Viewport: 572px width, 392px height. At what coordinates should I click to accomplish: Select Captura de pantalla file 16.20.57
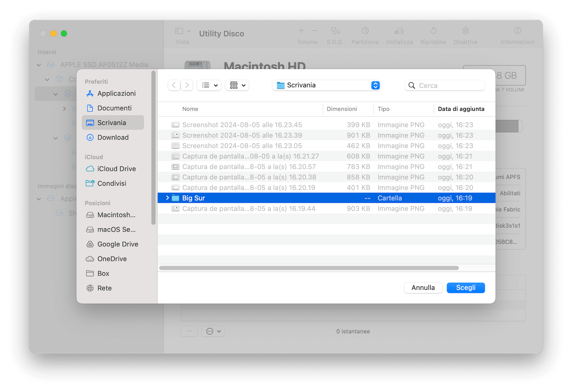326,167
